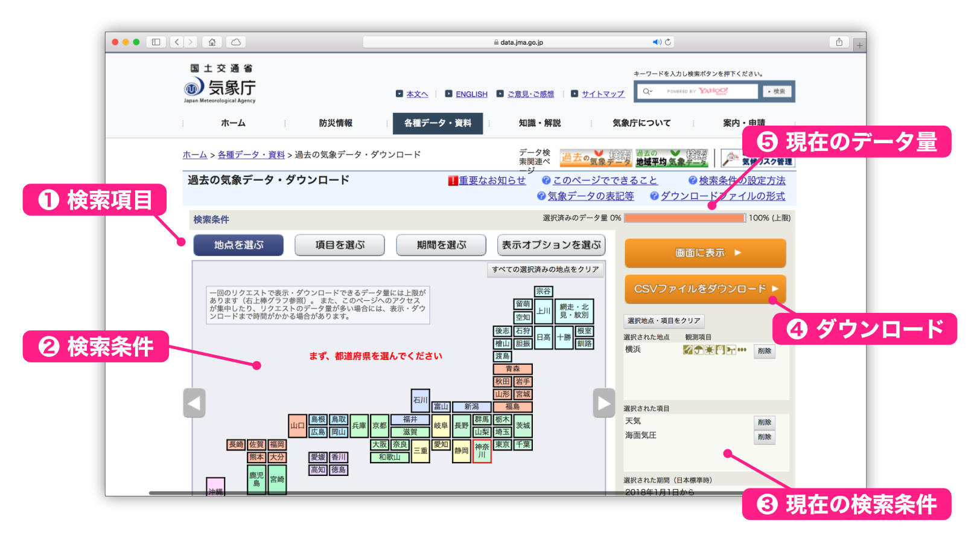This screenshot has width=980, height=552.
Task: Click the 画面に表示 orange button
Action: [x=705, y=253]
